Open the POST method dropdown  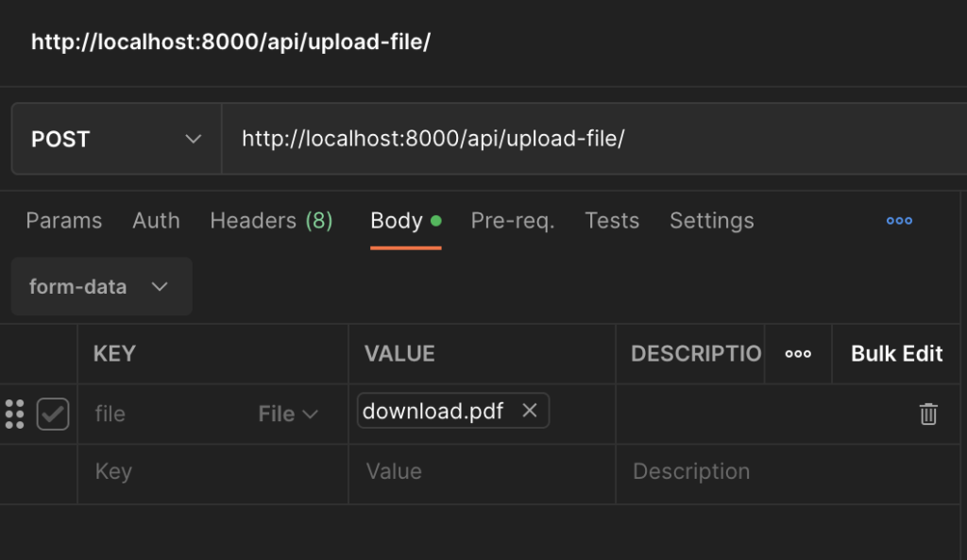[x=116, y=139]
